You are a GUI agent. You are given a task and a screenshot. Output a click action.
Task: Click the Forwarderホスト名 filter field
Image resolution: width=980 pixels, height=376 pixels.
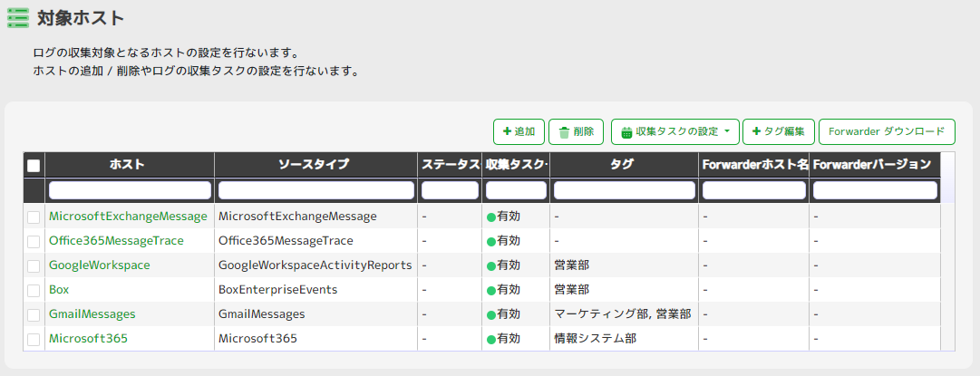(753, 190)
